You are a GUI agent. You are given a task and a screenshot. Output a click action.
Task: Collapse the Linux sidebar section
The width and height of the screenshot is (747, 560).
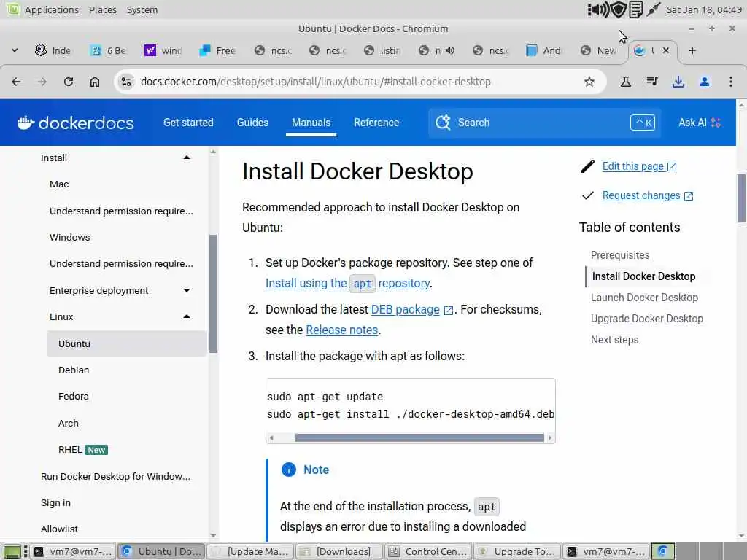[187, 316]
